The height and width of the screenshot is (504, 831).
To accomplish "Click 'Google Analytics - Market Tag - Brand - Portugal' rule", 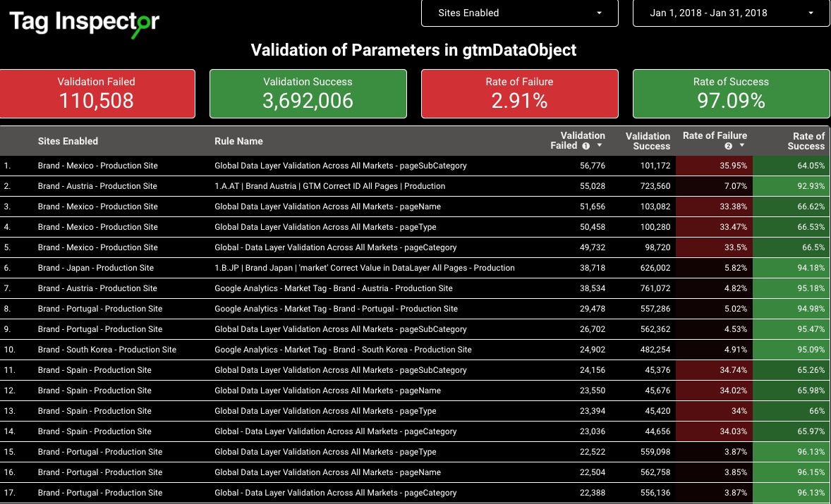I will coord(336,309).
